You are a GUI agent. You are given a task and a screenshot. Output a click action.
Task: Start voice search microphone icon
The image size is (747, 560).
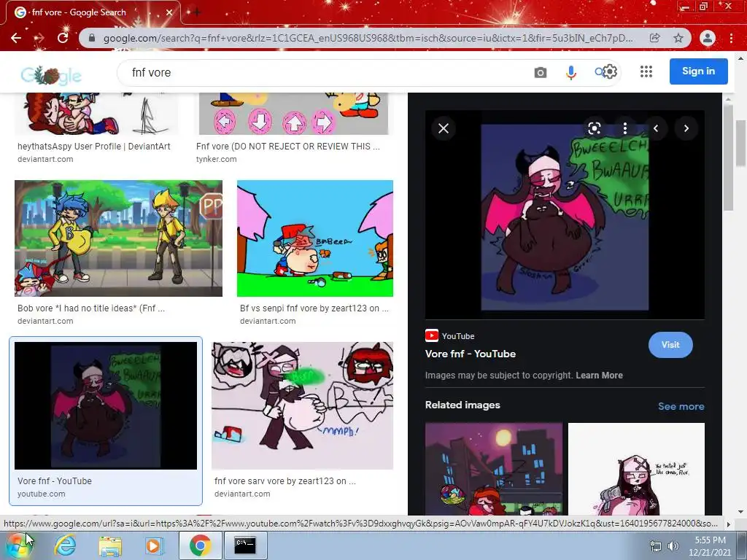pyautogui.click(x=570, y=72)
